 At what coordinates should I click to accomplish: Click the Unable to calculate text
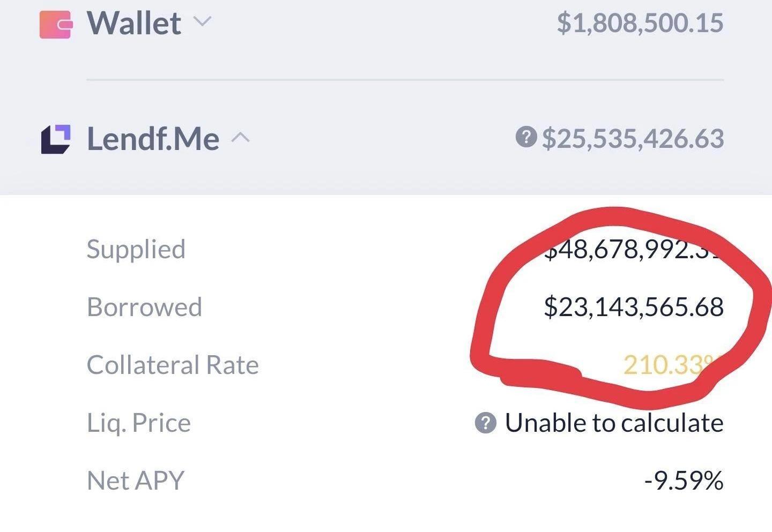pyautogui.click(x=614, y=423)
